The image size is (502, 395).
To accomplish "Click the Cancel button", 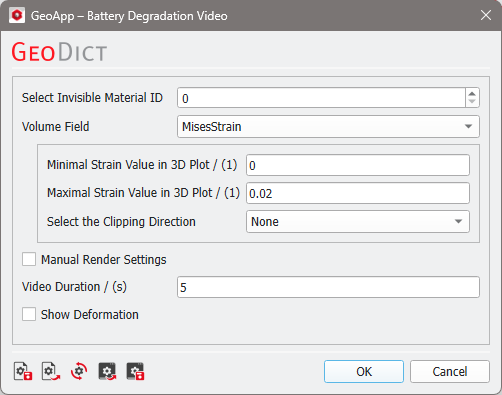I will [x=450, y=371].
